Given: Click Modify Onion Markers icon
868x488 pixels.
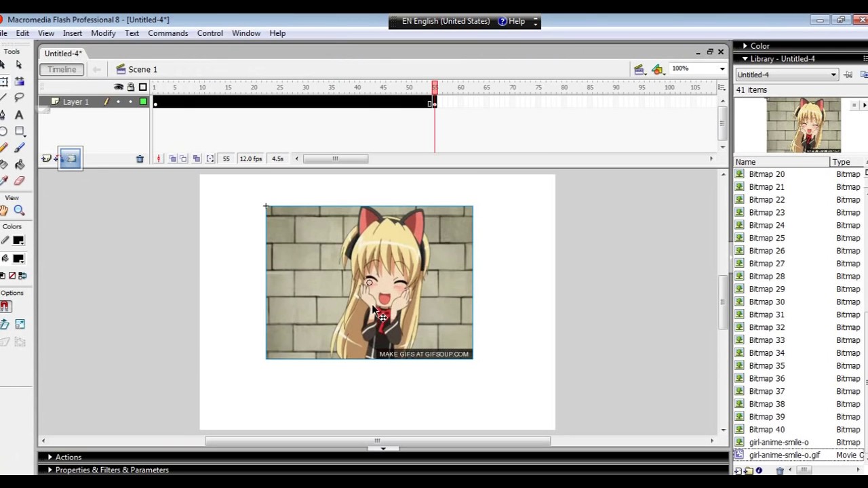Looking at the screenshot, I should (210, 159).
